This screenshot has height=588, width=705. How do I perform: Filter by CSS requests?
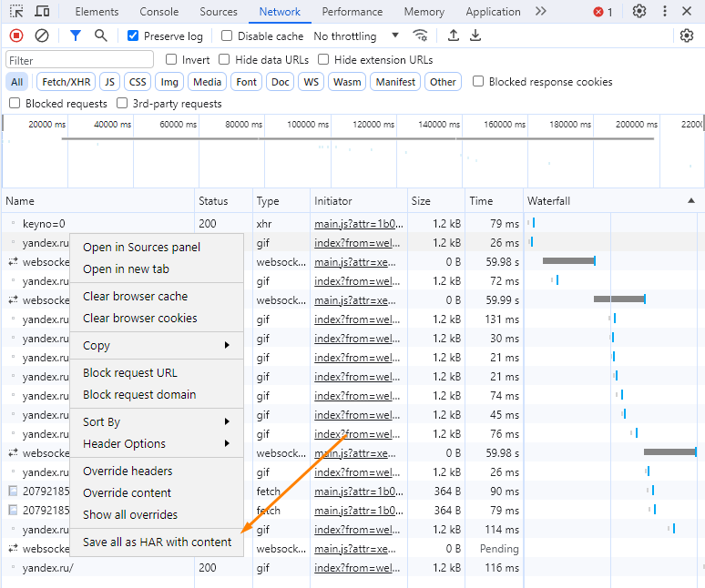pos(138,82)
